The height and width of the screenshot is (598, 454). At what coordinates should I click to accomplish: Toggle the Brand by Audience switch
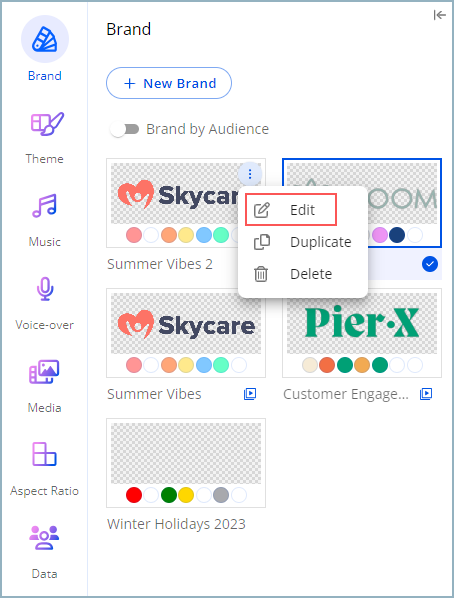[124, 129]
